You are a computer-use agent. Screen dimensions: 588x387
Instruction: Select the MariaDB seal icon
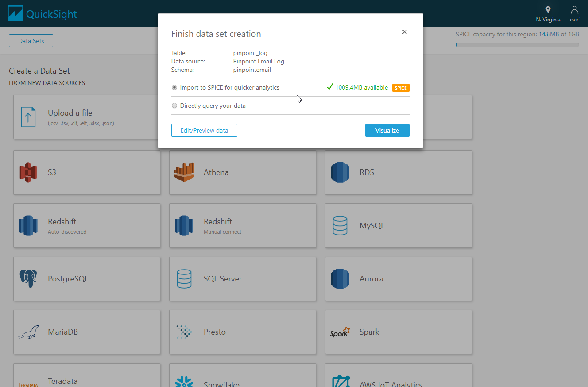pos(28,332)
